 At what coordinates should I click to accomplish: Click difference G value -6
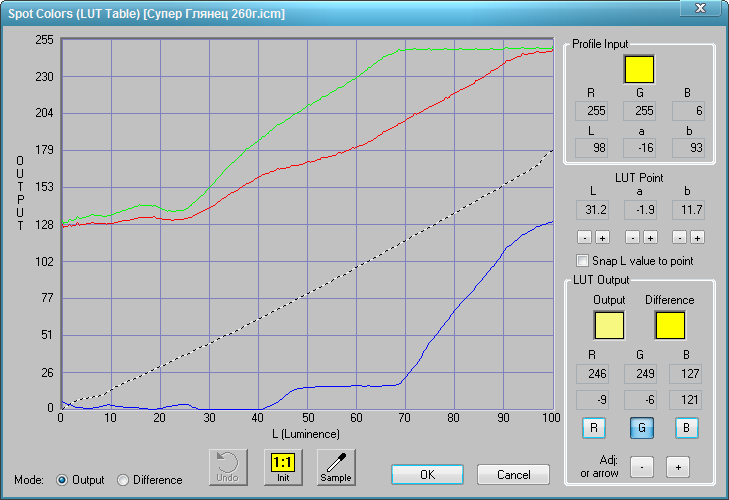[x=640, y=400]
